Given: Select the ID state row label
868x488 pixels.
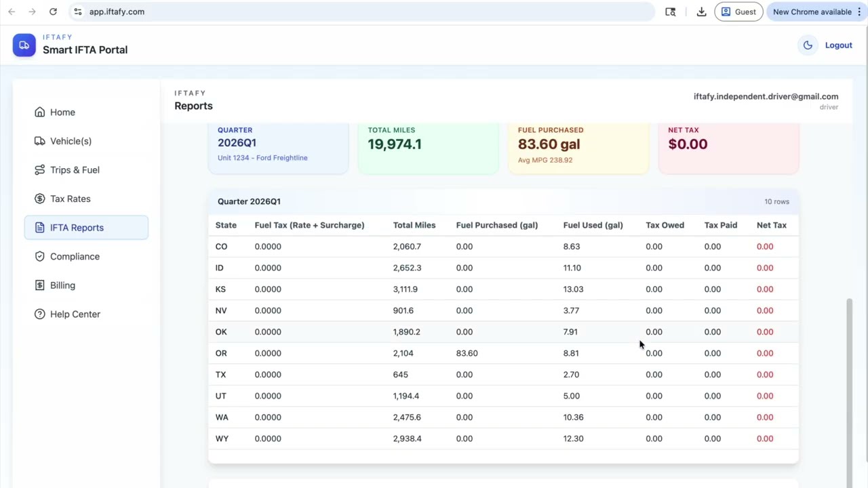Looking at the screenshot, I should point(219,268).
